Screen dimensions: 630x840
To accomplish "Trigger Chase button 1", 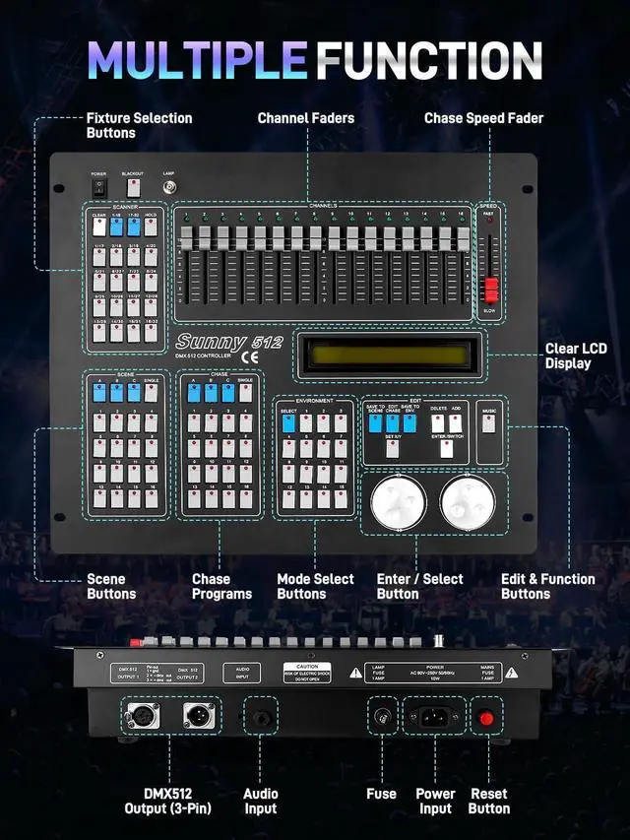I will pos(194,422).
